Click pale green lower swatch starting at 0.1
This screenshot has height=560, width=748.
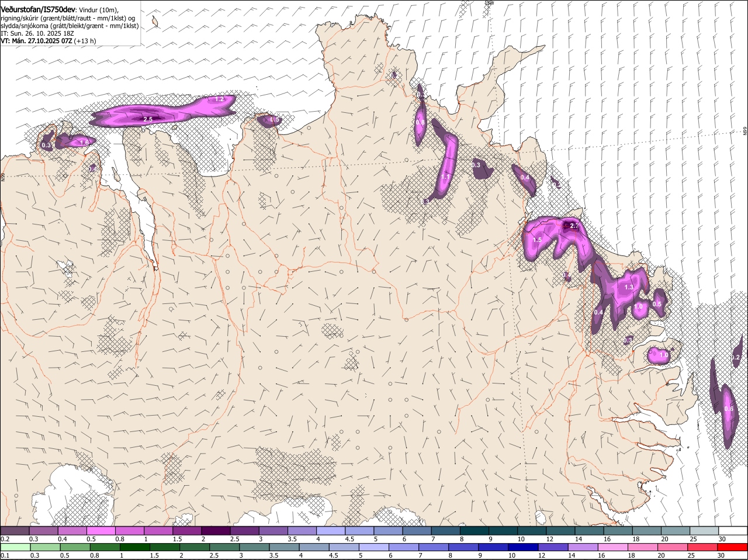tap(15, 547)
